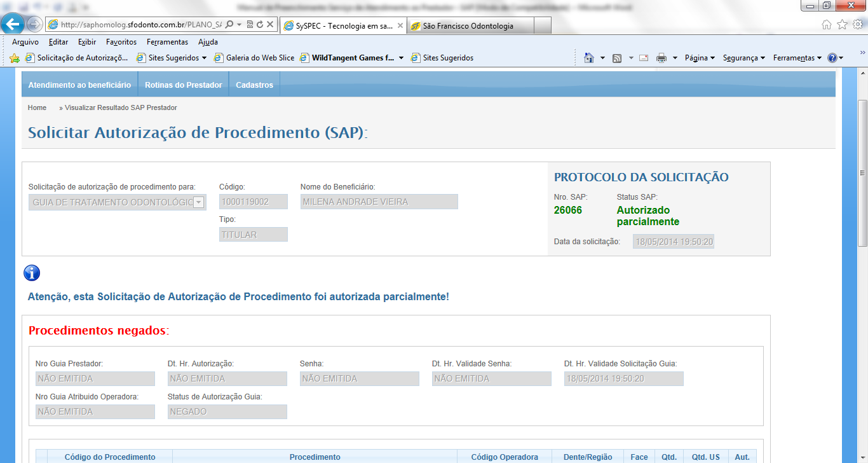Open the Arquivo menu
Screen dimensions: 868x463
pos(25,42)
